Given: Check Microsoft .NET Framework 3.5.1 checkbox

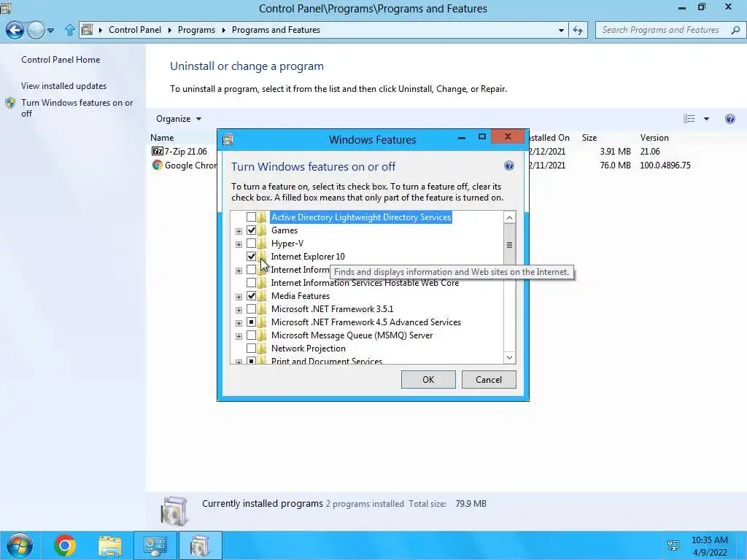Looking at the screenshot, I should [x=251, y=309].
